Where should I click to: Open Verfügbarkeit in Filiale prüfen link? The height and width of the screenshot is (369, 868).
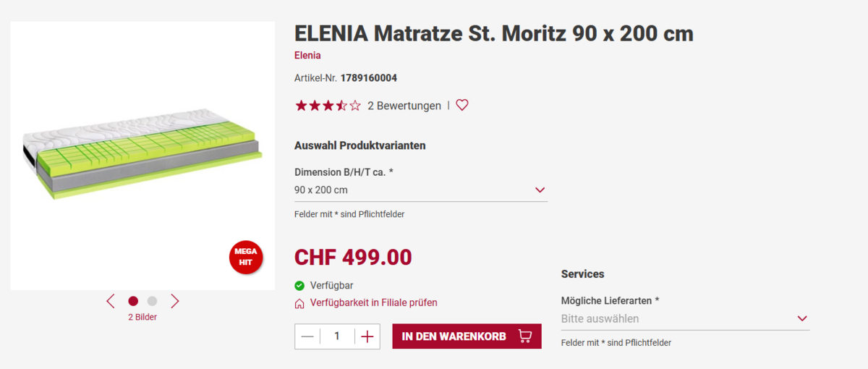pos(373,302)
